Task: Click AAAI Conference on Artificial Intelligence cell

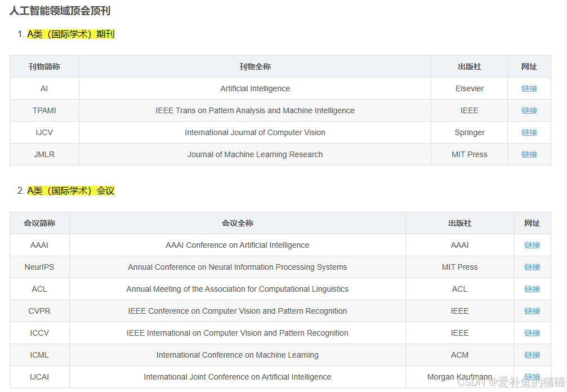Action: coord(237,245)
